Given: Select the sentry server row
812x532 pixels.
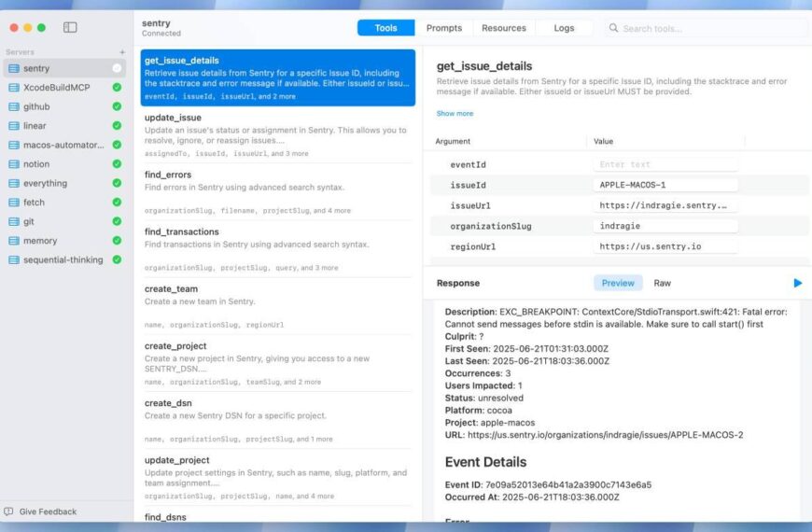Looking at the screenshot, I should click(64, 68).
